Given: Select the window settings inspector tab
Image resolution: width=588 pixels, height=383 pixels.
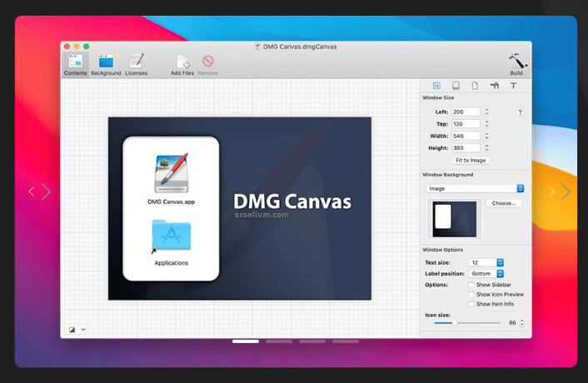Looking at the screenshot, I should (x=436, y=86).
